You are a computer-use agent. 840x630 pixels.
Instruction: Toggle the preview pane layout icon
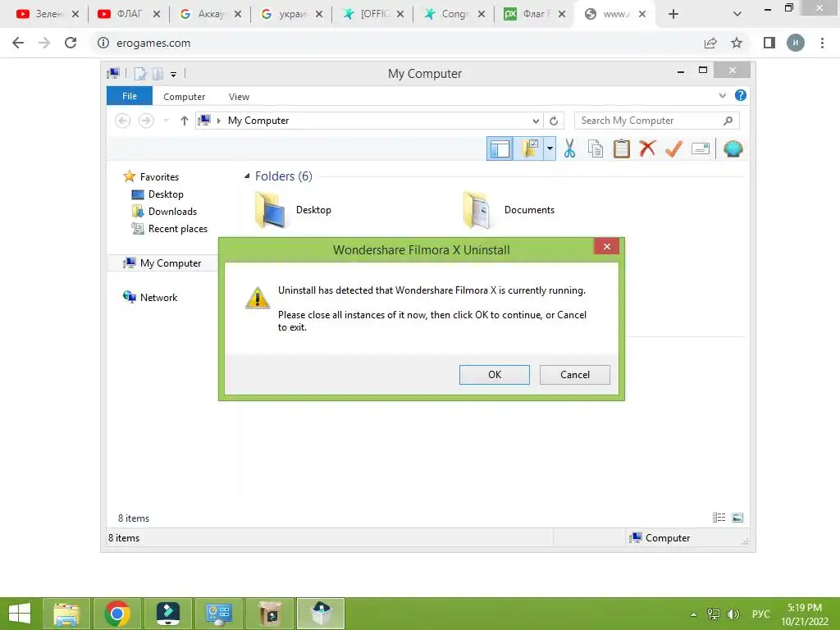[x=500, y=148]
